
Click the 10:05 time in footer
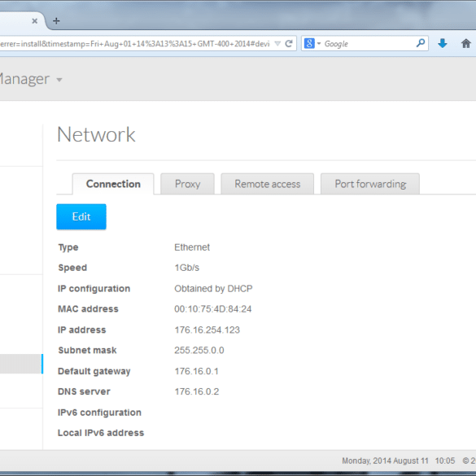tap(445, 461)
